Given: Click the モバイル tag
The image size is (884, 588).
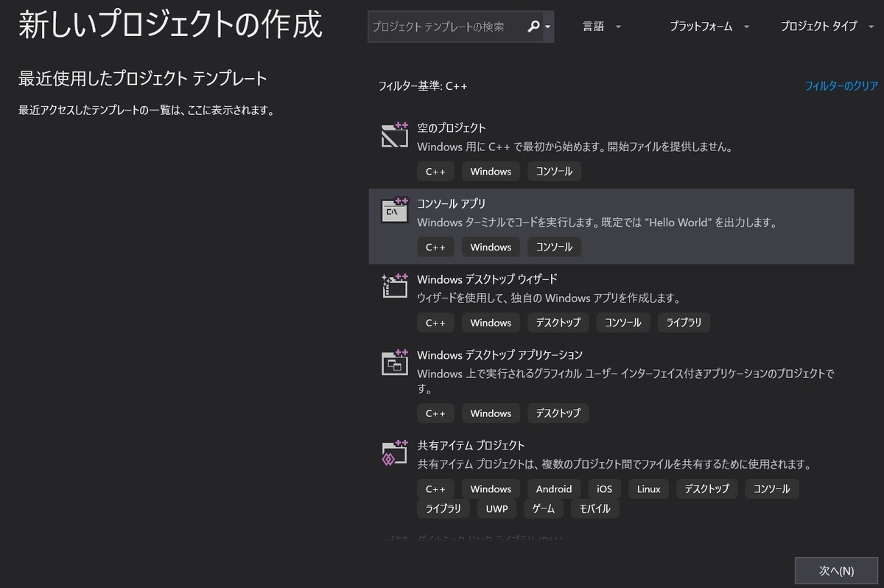Looking at the screenshot, I should tap(595, 509).
